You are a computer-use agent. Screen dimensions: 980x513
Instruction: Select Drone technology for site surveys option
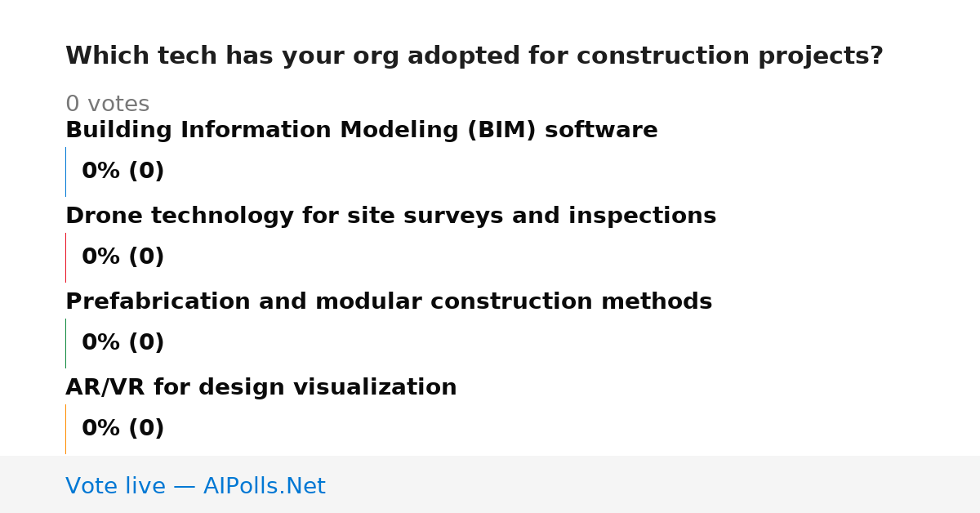390,216
